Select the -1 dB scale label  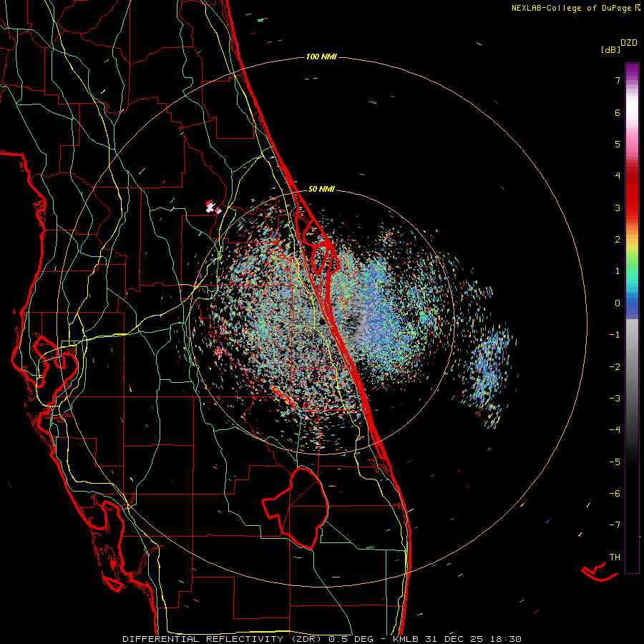coord(615,335)
